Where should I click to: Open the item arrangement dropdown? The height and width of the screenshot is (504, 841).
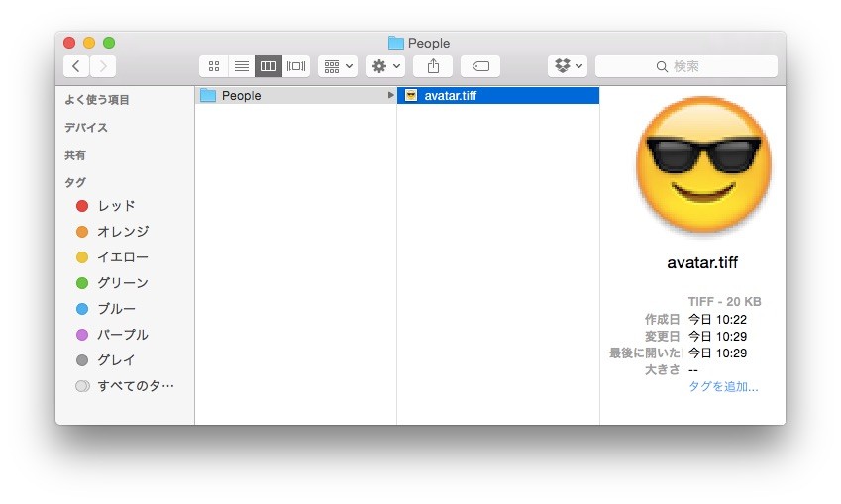338,66
